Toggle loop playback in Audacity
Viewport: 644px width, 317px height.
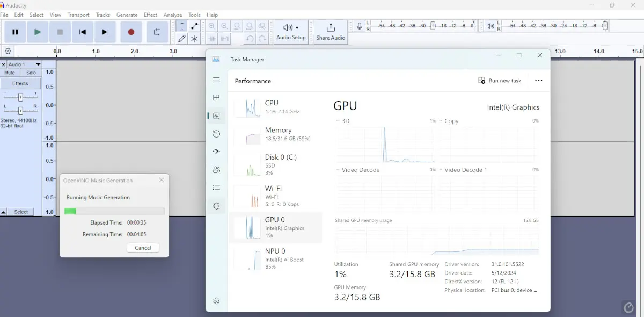(x=157, y=32)
